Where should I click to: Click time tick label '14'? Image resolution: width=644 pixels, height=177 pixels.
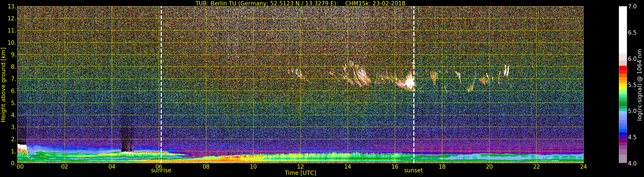pyautogui.click(x=347, y=167)
